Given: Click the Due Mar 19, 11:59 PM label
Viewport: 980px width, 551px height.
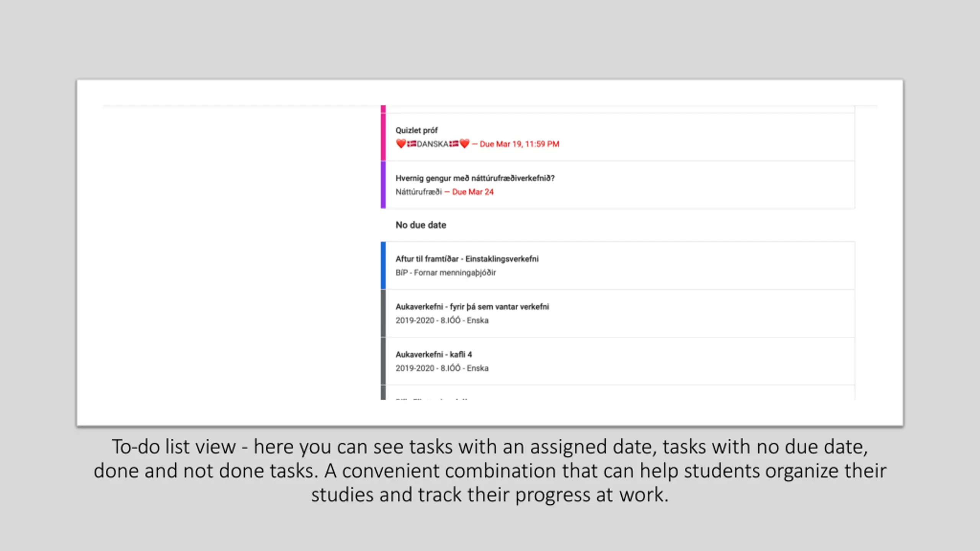Looking at the screenshot, I should [519, 144].
